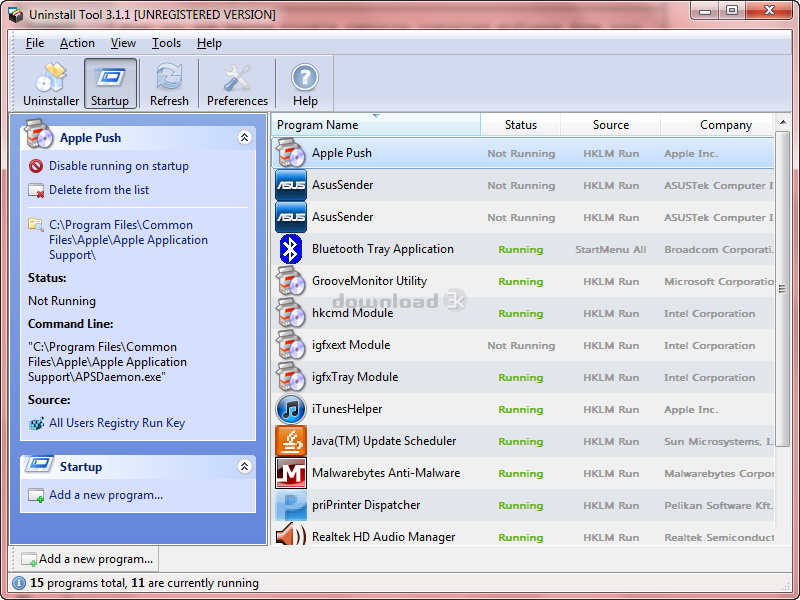Click the prohibition icon beside Disable running on startup
The image size is (800, 600).
point(36,166)
